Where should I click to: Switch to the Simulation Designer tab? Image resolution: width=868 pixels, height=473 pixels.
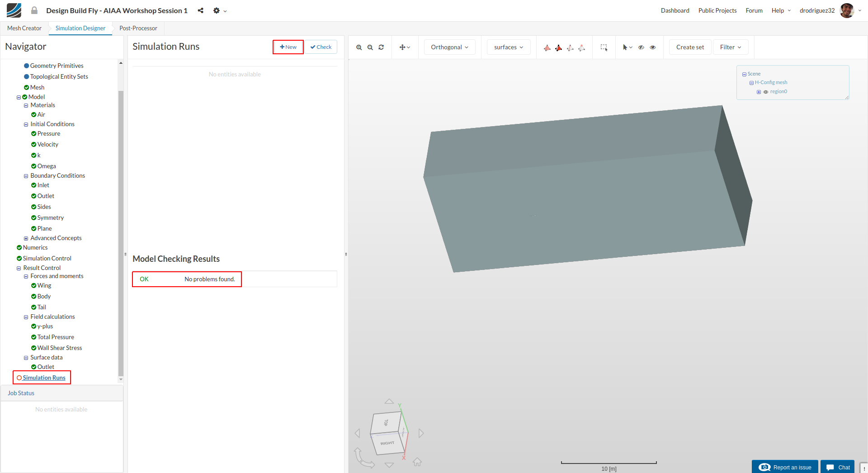80,28
